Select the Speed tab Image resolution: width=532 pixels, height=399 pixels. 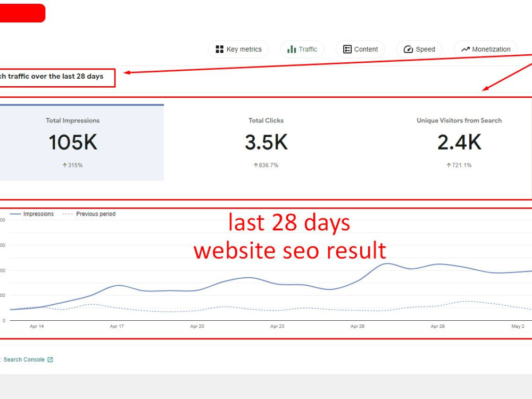pyautogui.click(x=419, y=49)
